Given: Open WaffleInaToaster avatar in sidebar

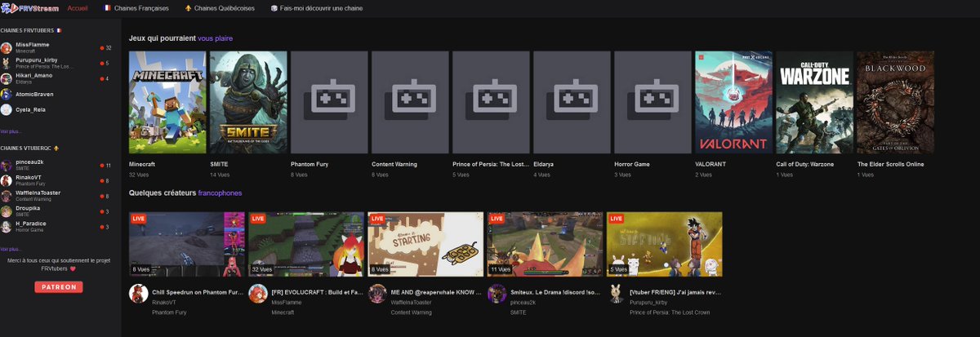Looking at the screenshot, I should (x=7, y=196).
